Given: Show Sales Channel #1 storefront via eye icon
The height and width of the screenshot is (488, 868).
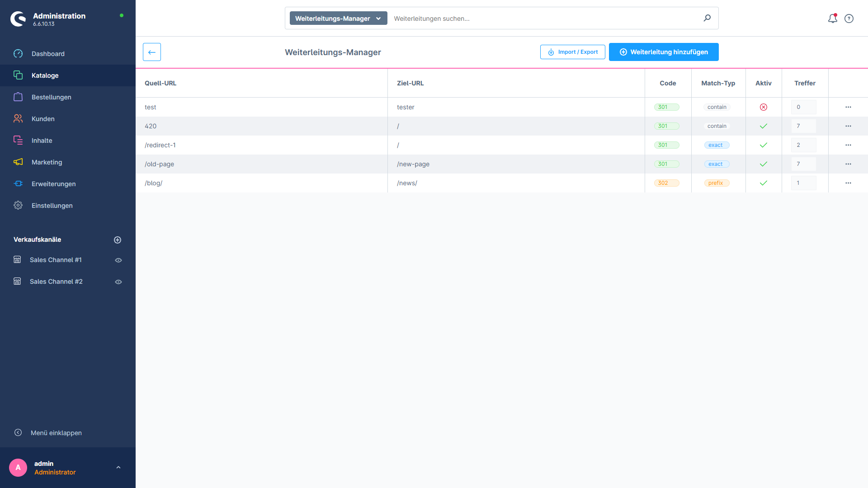Looking at the screenshot, I should [x=118, y=260].
